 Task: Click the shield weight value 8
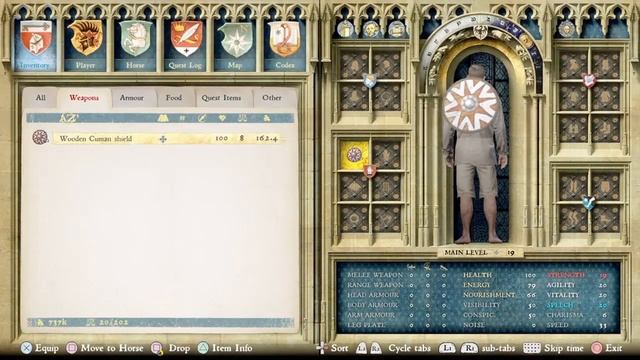[x=242, y=139]
